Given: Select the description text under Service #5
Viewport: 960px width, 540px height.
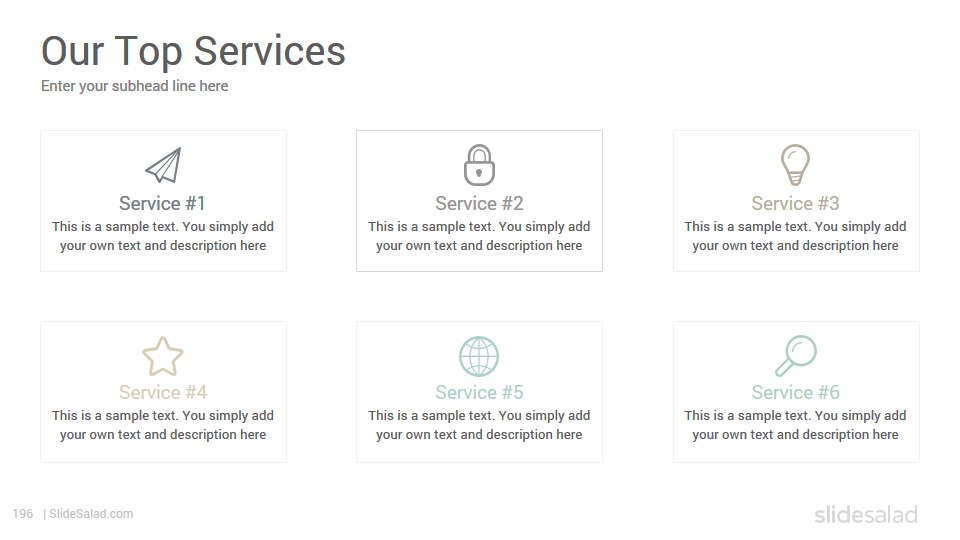Looking at the screenshot, I should point(479,425).
